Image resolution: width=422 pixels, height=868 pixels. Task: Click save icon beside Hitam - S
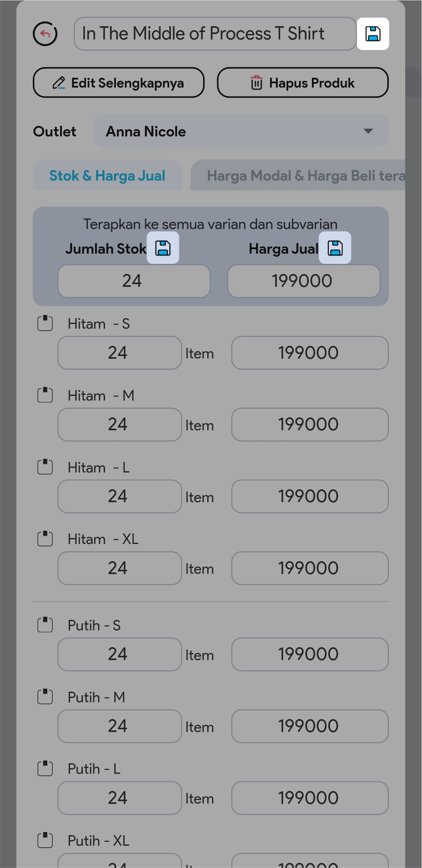(45, 323)
